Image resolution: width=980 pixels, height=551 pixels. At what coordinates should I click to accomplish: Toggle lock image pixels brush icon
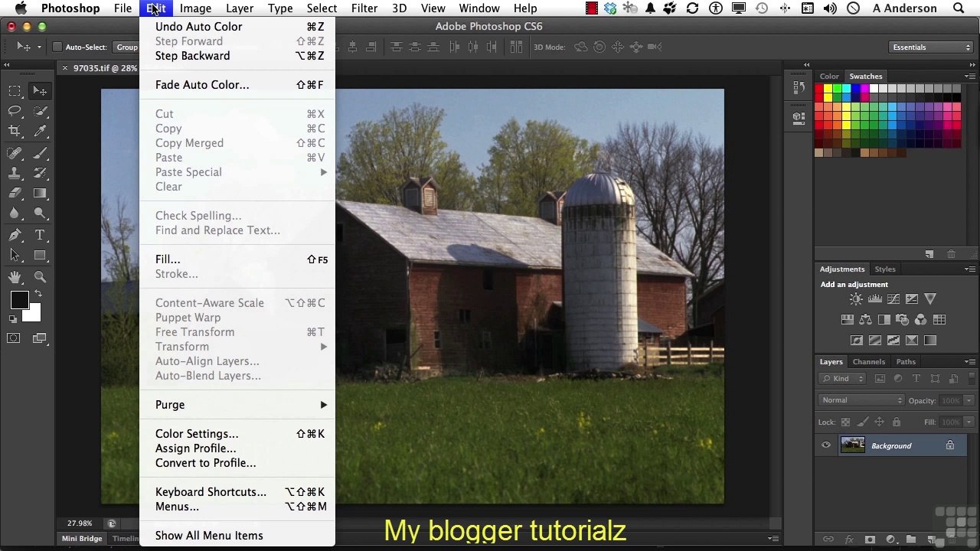click(x=862, y=422)
